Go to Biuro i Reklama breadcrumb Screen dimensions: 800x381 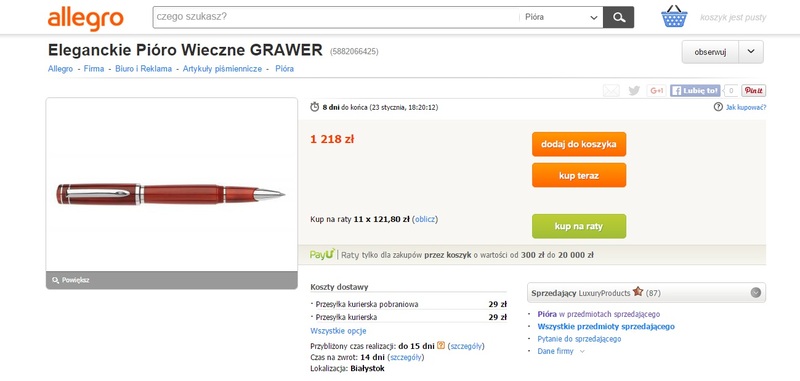pyautogui.click(x=143, y=68)
